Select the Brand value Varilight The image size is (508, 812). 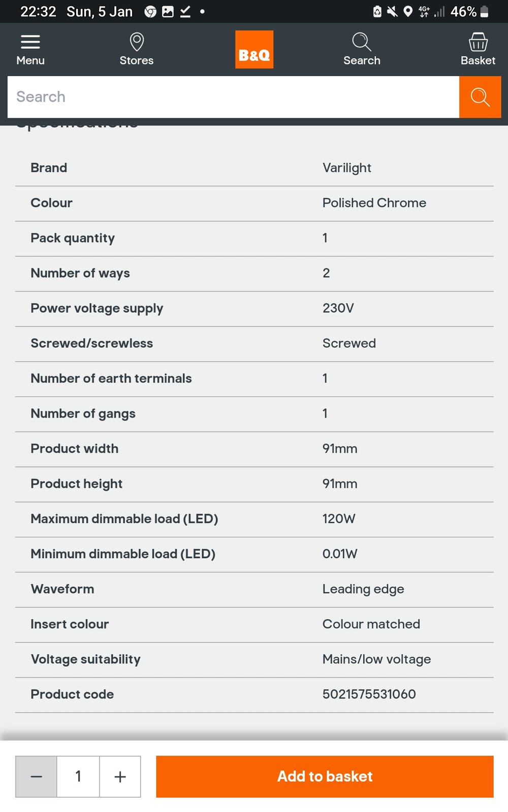click(347, 167)
